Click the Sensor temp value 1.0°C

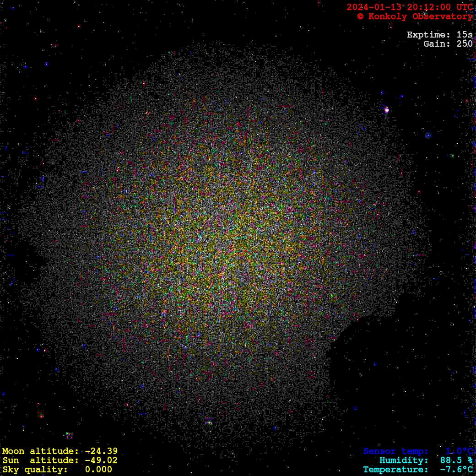459,451
